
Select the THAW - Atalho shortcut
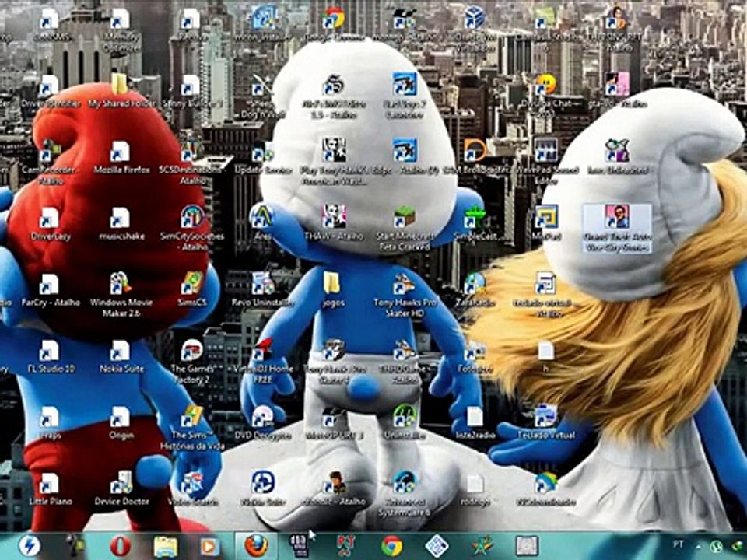pos(334,223)
